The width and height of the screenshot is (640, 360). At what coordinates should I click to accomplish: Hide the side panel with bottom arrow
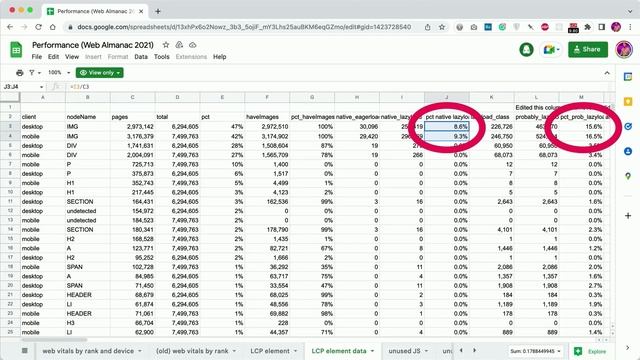pyautogui.click(x=628, y=348)
